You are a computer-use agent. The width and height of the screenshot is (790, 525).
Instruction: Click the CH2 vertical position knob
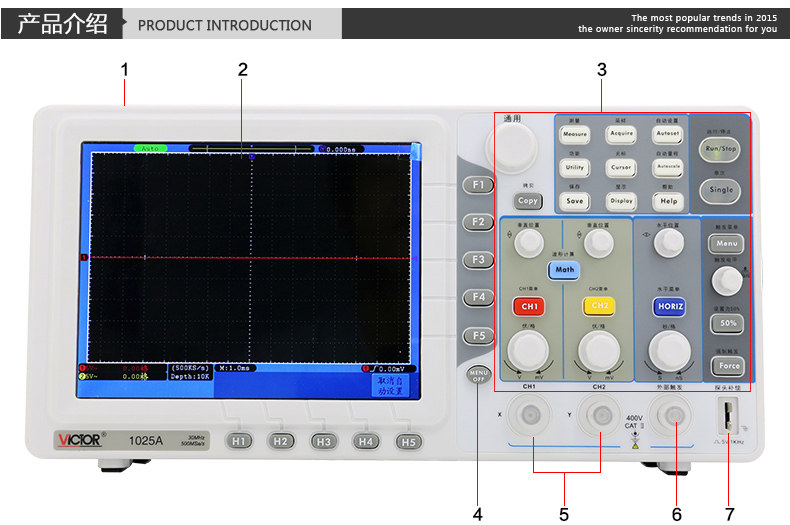(x=599, y=243)
